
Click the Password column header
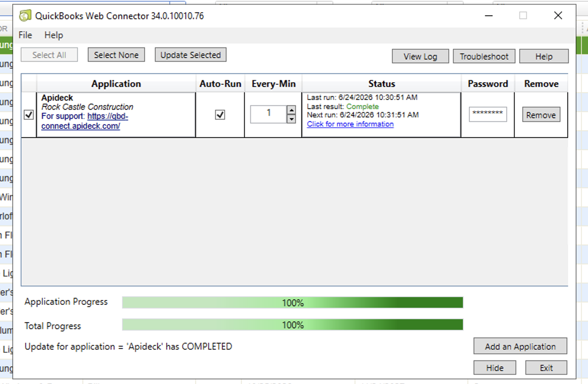(488, 83)
